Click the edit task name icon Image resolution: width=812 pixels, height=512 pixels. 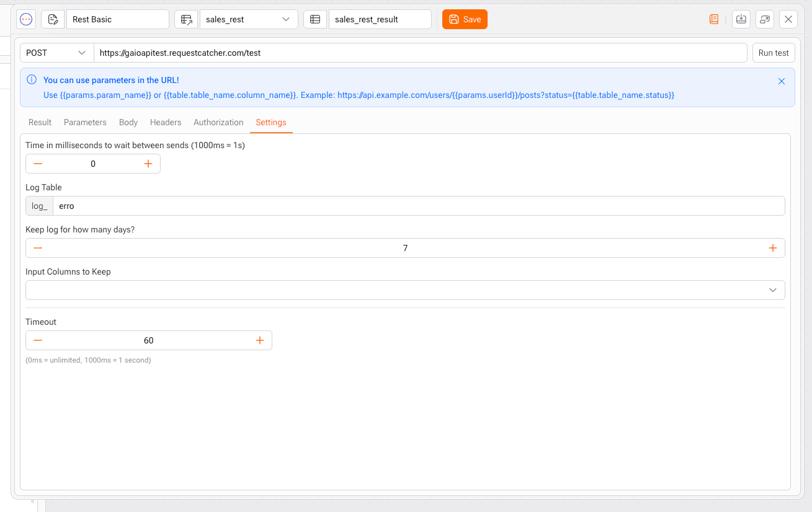pos(53,19)
